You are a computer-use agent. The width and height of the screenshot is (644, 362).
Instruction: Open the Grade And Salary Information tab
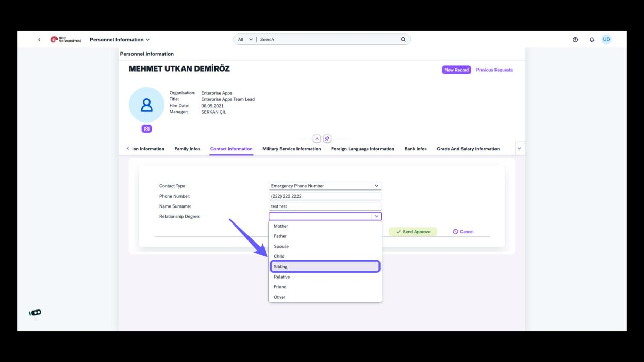tap(468, 149)
